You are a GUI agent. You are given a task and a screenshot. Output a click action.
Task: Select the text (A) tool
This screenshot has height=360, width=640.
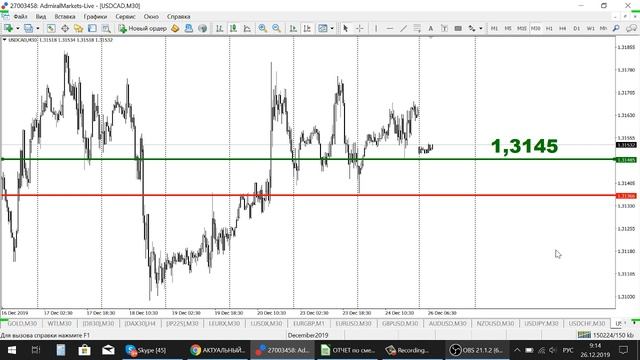430,28
